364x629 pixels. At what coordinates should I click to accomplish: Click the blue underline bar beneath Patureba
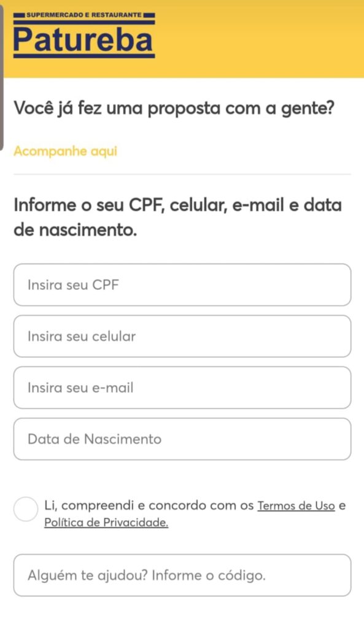tap(84, 56)
